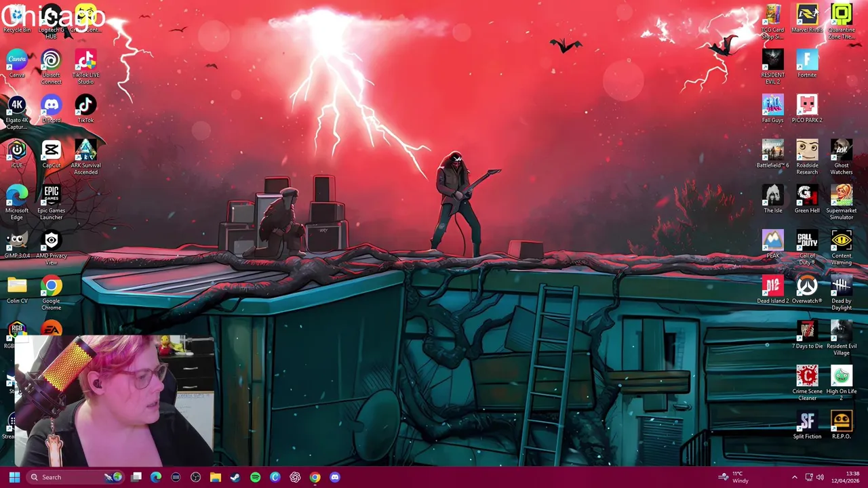Open Microsoft Edge desktop shortcut

(17, 202)
